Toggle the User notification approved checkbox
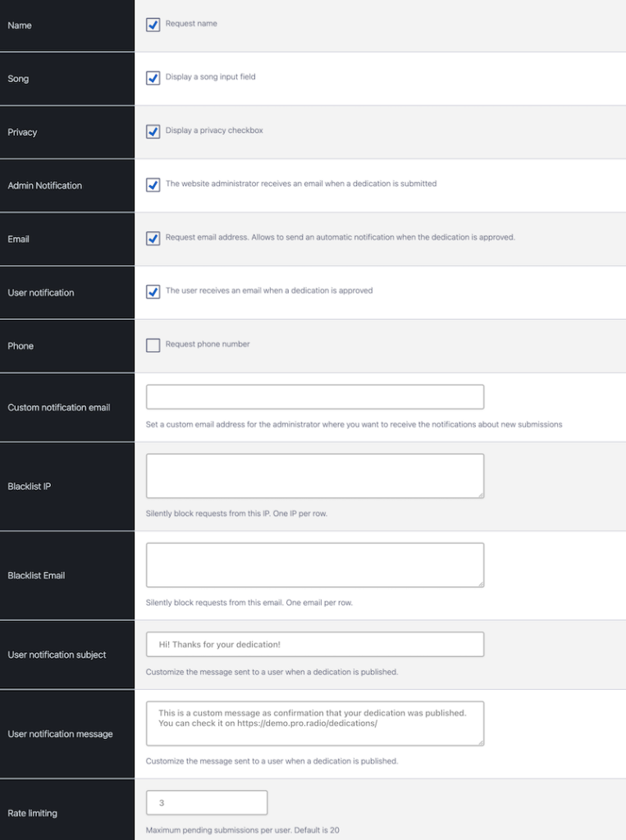The height and width of the screenshot is (840, 626). [x=153, y=291]
